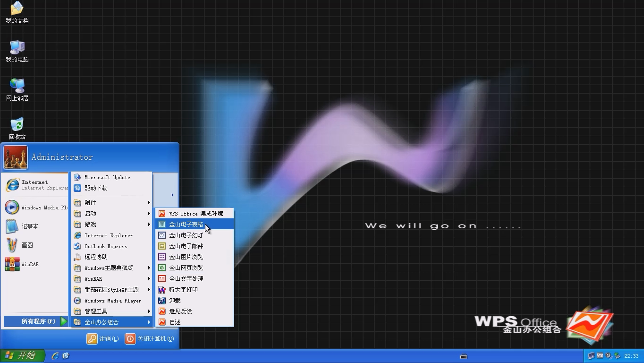Viewport: 644px width, 363px height.
Task: Start 远程协助 from the programs list
Action: (112, 257)
